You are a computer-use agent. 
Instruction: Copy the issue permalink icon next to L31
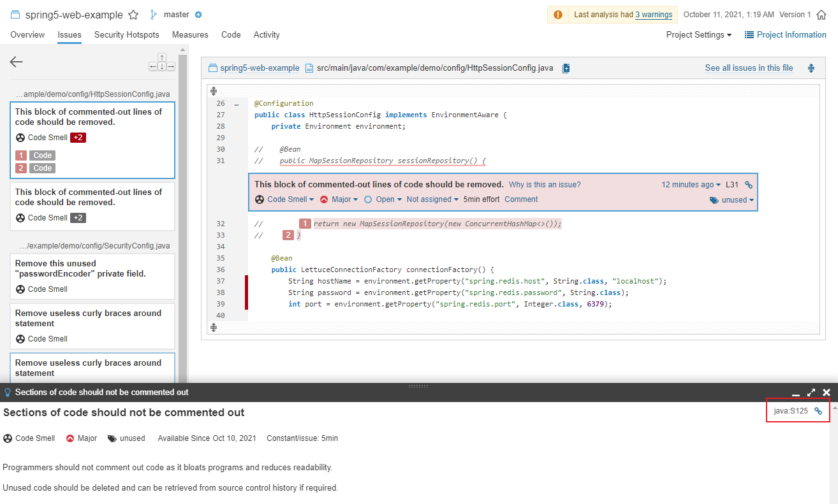(x=749, y=185)
